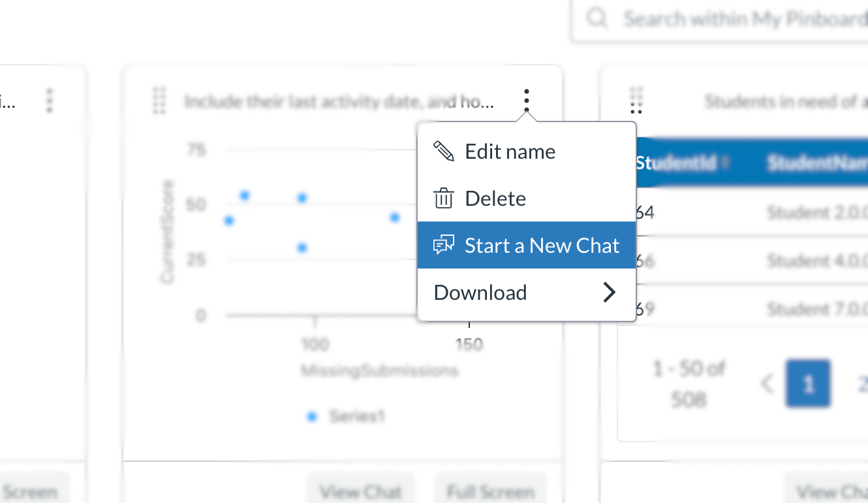Click the chat bubble icon in Start a New Chat
The width and height of the screenshot is (868, 503).
coord(444,245)
